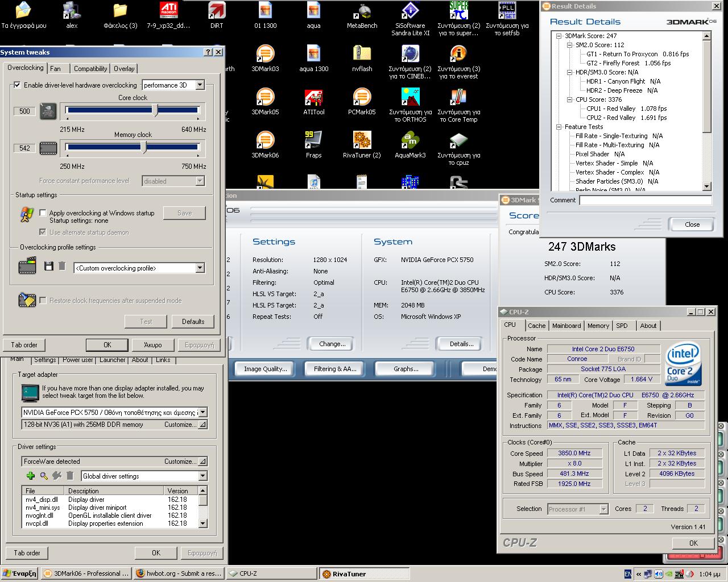Open the 3DMark03 desktop shortcut

[265, 59]
